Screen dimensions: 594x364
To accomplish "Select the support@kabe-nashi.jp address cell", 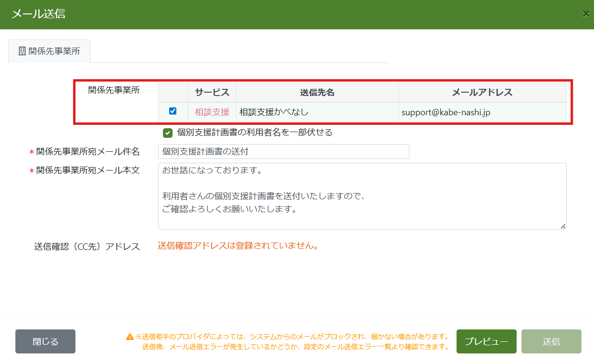I will (445, 112).
